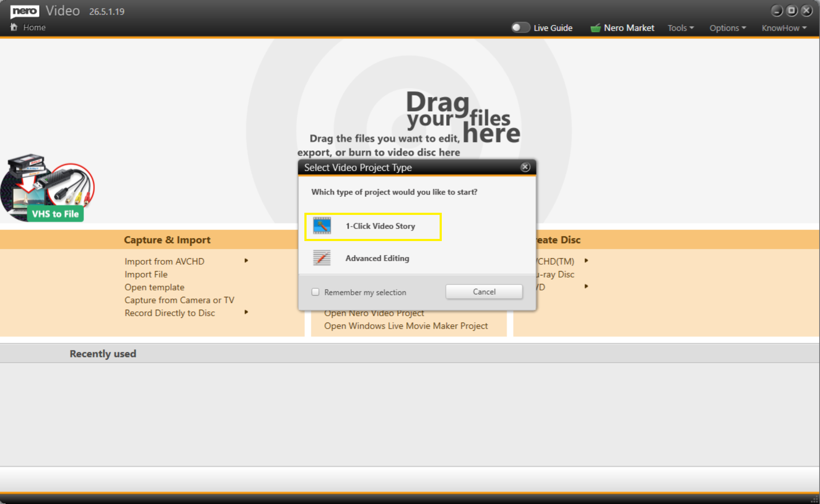Open the VHS to File capture graphic
This screenshot has height=504, width=820.
coord(47,188)
